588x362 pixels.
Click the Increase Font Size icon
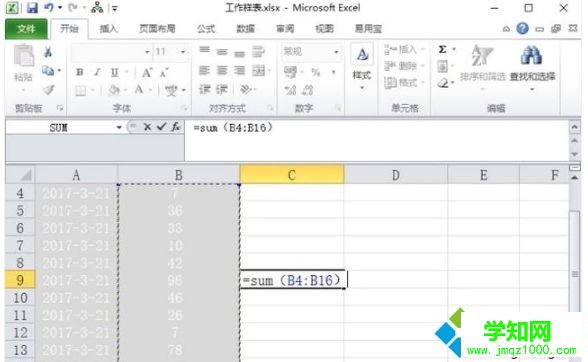(x=147, y=72)
